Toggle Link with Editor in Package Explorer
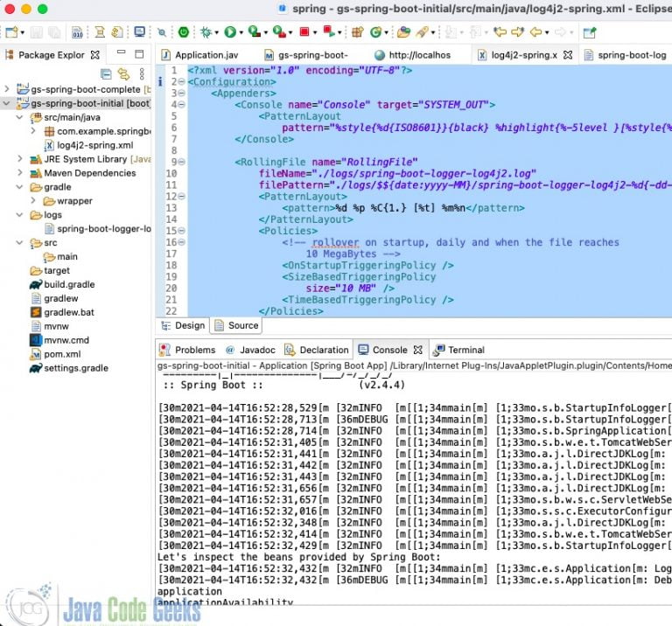Image resolution: width=672 pixels, height=626 pixels. [x=124, y=74]
